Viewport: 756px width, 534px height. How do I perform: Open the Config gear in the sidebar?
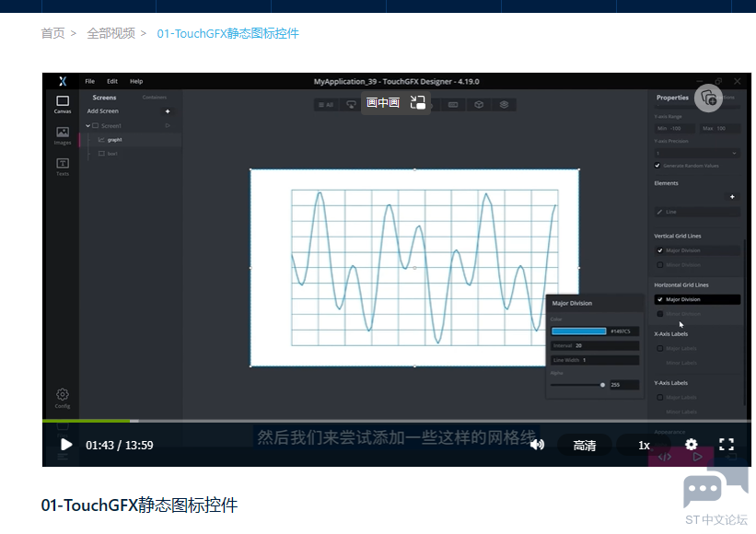63,398
